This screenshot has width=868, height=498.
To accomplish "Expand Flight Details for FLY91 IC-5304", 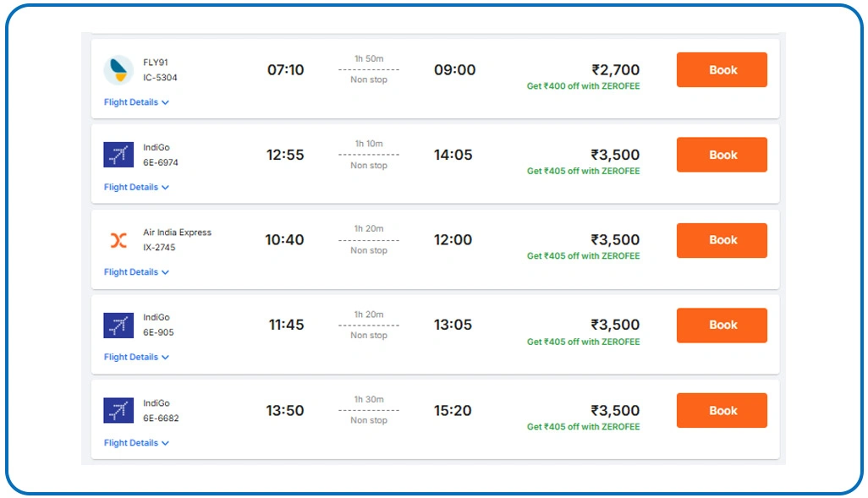I will [136, 102].
